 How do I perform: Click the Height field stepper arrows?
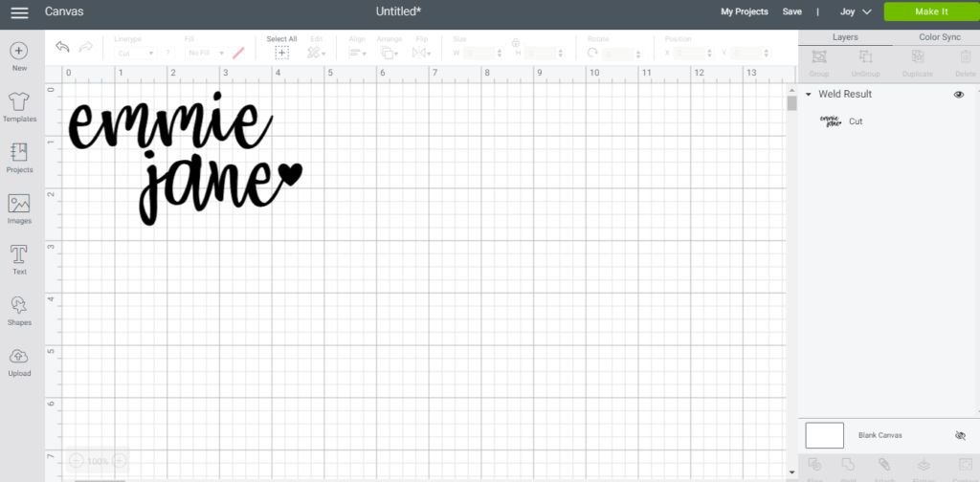pyautogui.click(x=560, y=54)
